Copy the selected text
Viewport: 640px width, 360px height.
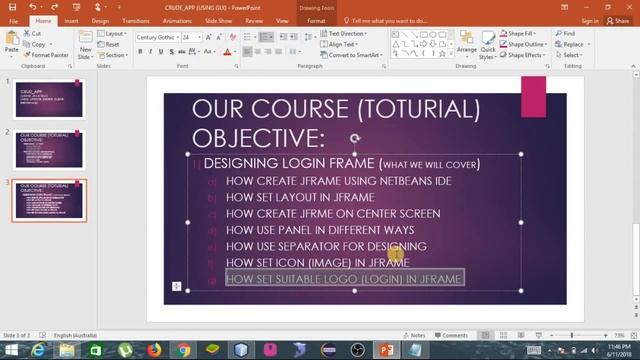coord(34,44)
